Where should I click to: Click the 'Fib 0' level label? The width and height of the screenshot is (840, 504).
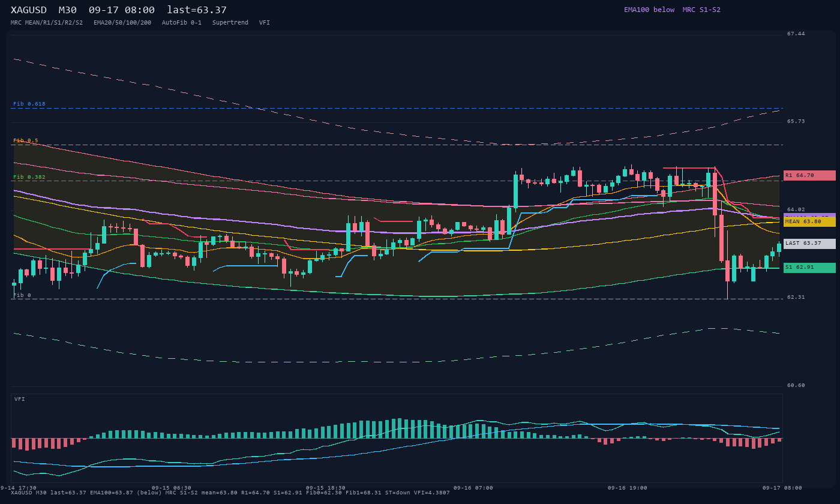(x=22, y=295)
